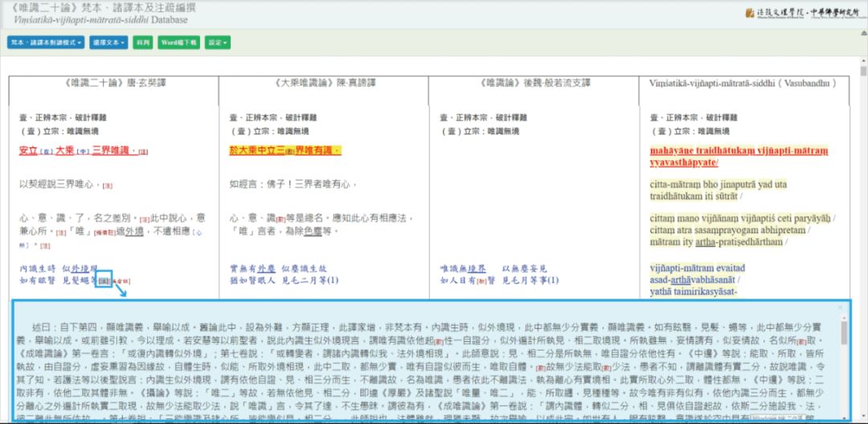Click the commentary popup's vertical scrollbar
Viewport: 868px width, 424px height.
click(x=843, y=332)
